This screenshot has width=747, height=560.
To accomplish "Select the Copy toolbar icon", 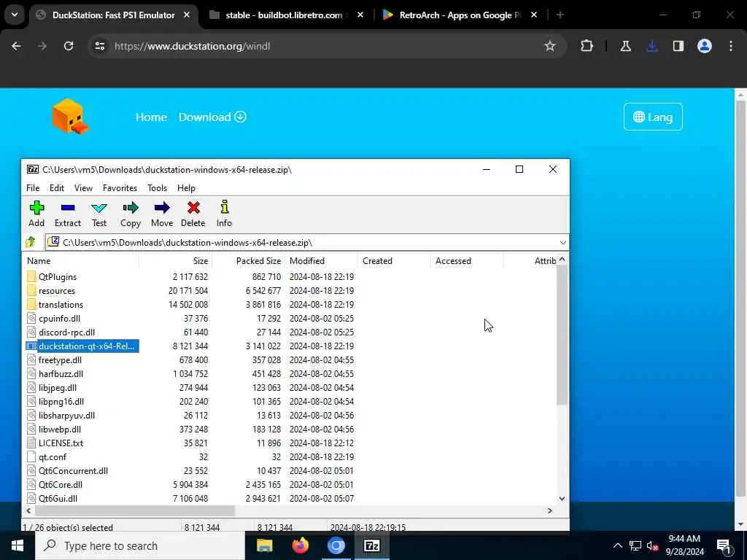I will (131, 214).
